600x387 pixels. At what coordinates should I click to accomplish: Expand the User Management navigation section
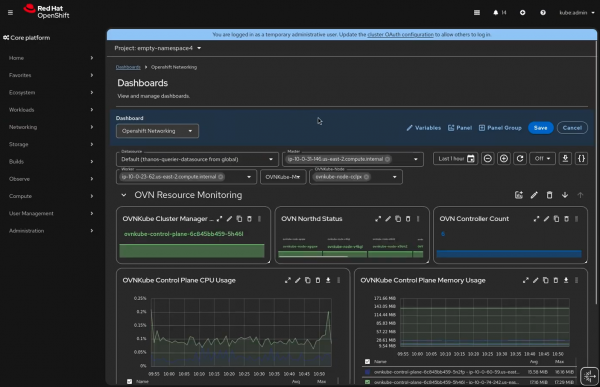click(x=51, y=213)
